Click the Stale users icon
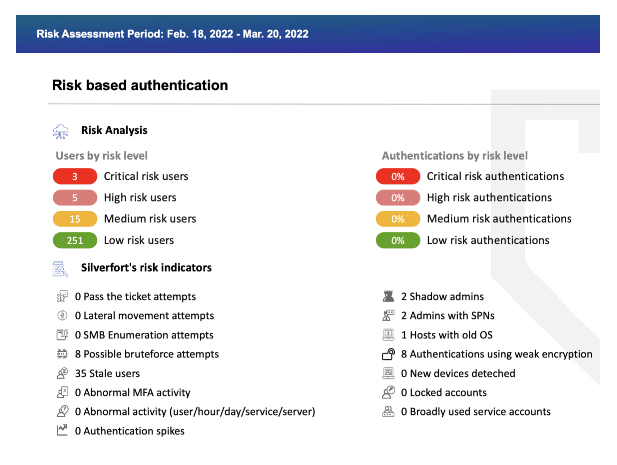Screen dimensions: 617x465 point(62,373)
